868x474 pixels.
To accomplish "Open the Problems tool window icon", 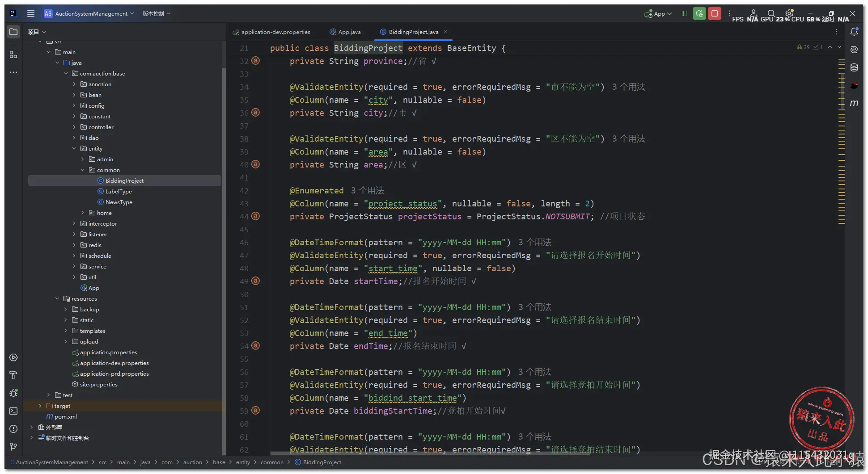I will point(13,429).
